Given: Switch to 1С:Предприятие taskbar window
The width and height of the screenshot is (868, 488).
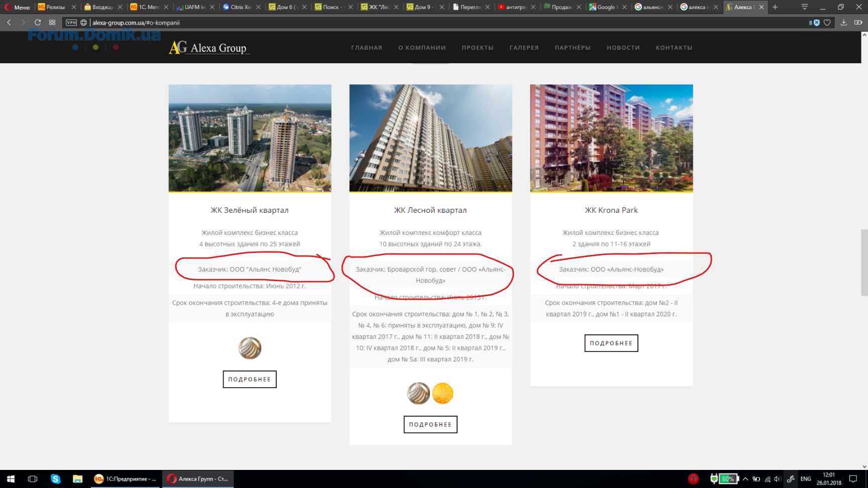Looking at the screenshot, I should tap(125, 479).
